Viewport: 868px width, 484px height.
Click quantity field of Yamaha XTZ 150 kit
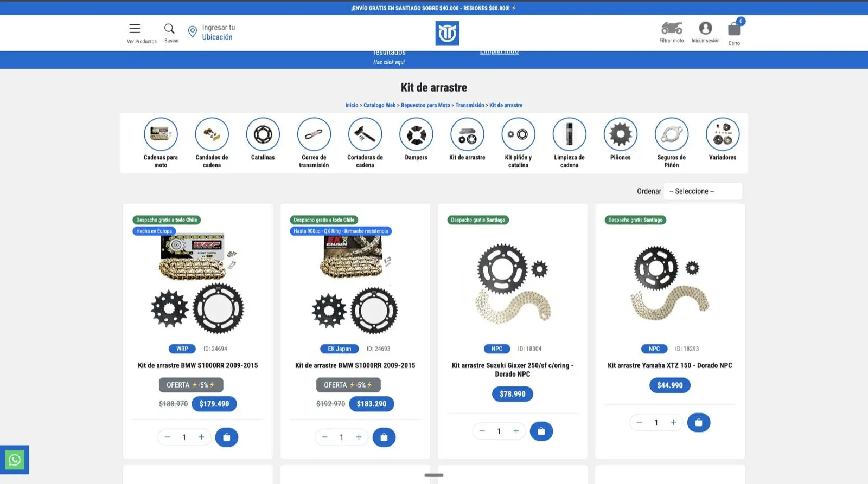click(x=656, y=423)
